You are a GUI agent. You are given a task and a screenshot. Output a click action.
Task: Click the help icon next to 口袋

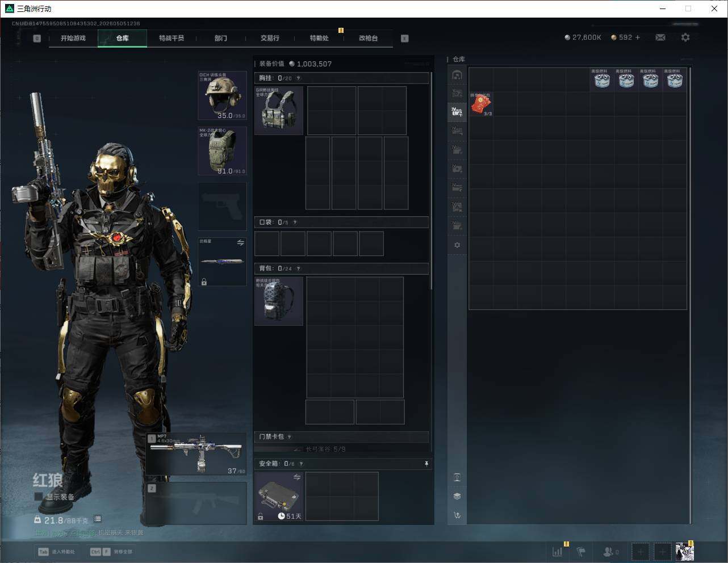[295, 222]
